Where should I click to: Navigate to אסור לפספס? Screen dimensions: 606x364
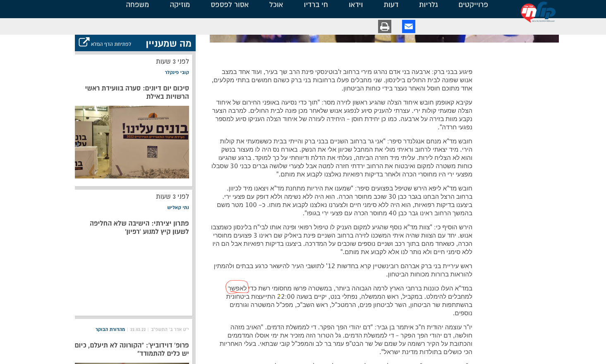click(x=230, y=5)
